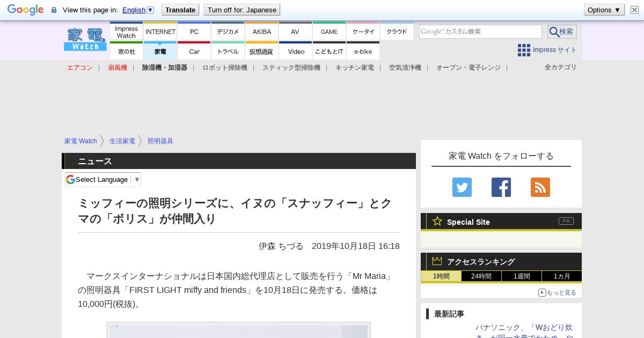The image size is (644, 338).
Task: Open the Select Language dropdown
Action: (103, 180)
